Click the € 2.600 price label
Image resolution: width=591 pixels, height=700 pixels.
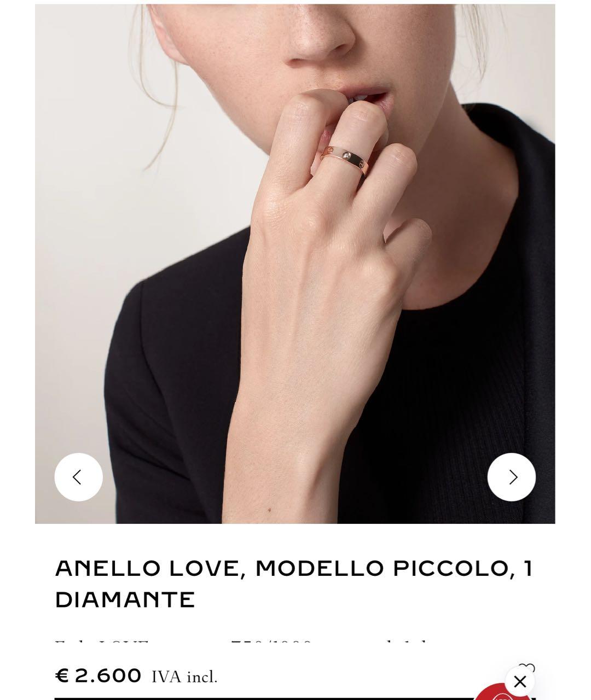coord(99,675)
